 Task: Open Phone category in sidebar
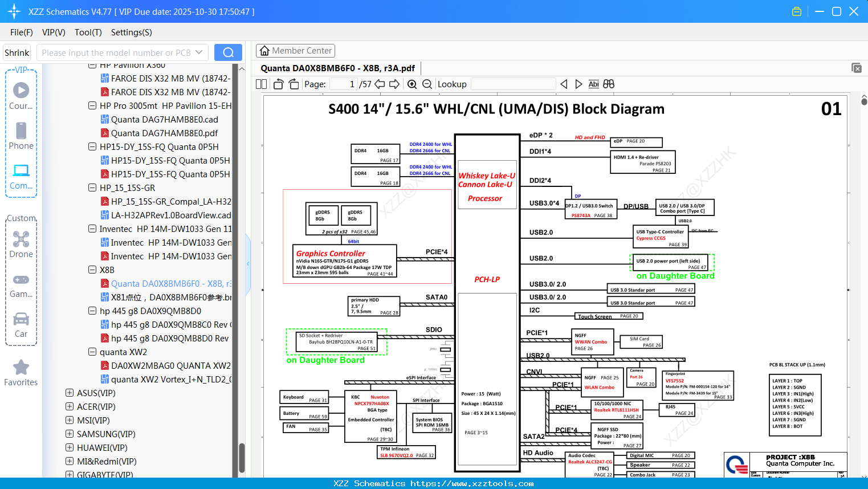click(21, 136)
